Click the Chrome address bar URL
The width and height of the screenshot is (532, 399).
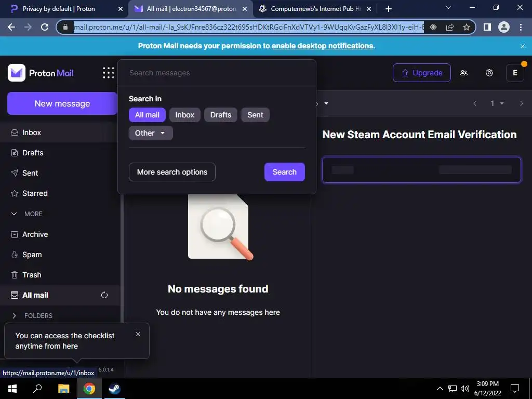pyautogui.click(x=249, y=27)
